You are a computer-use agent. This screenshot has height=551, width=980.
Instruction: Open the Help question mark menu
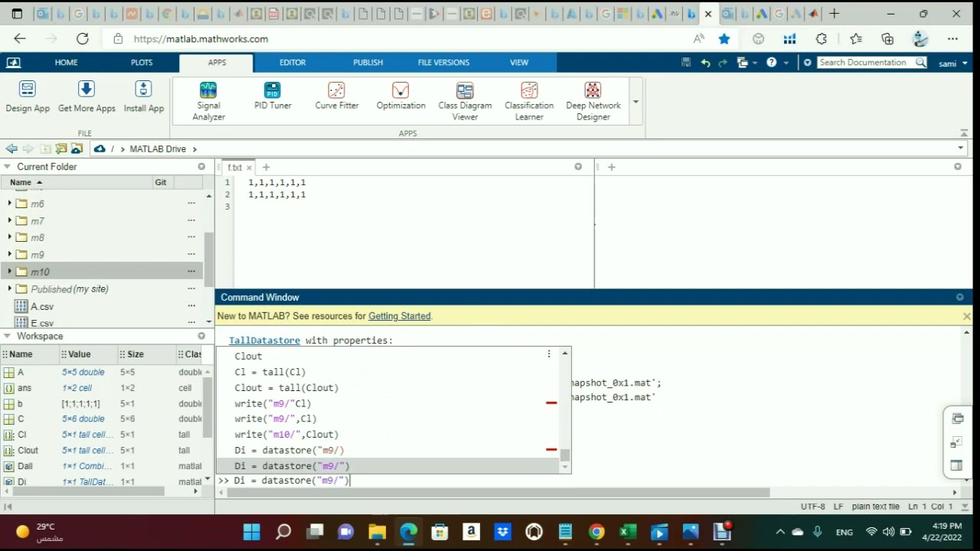point(772,63)
